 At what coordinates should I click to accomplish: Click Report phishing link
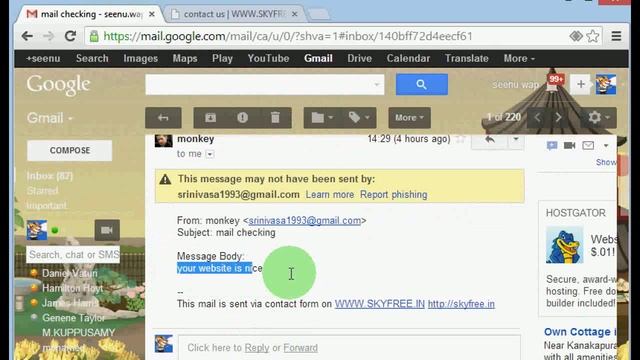tap(393, 195)
